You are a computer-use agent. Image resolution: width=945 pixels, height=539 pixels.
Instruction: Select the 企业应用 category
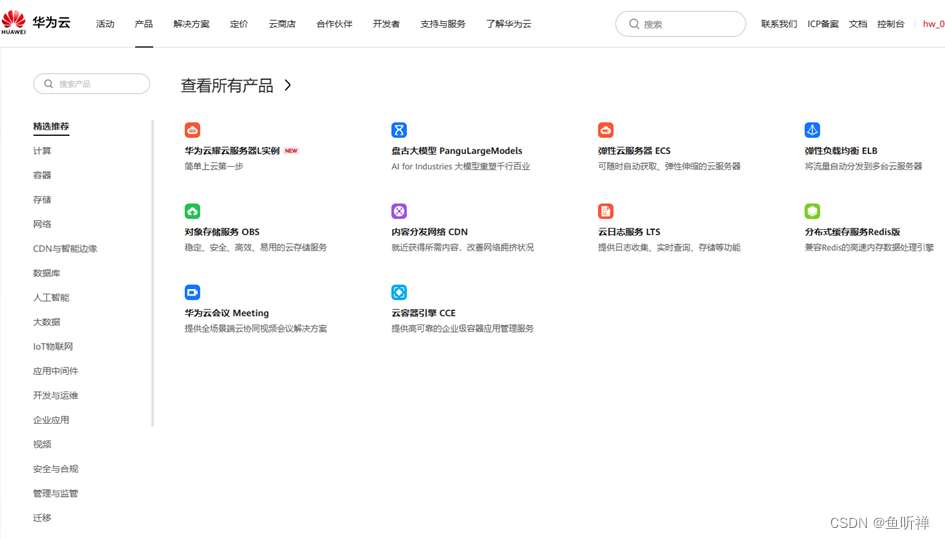(51, 420)
